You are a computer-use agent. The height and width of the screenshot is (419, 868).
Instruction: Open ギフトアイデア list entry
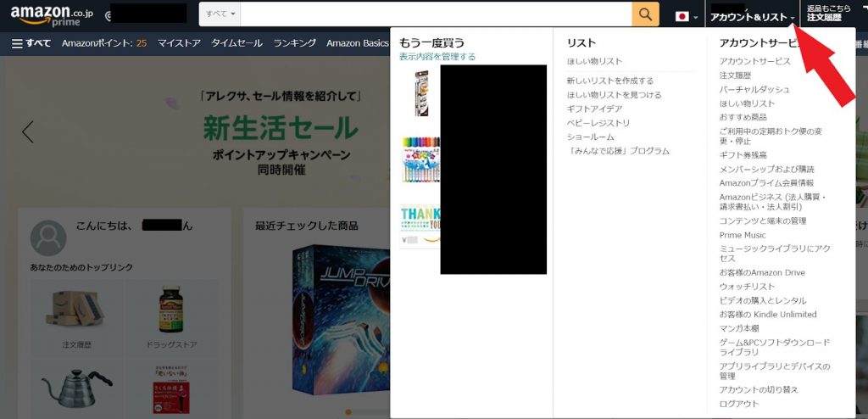[x=594, y=109]
